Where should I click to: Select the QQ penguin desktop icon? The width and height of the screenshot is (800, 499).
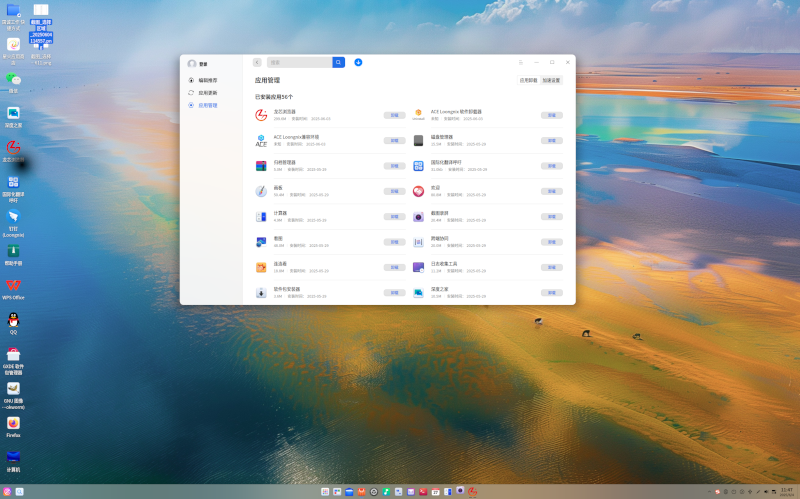click(13, 323)
